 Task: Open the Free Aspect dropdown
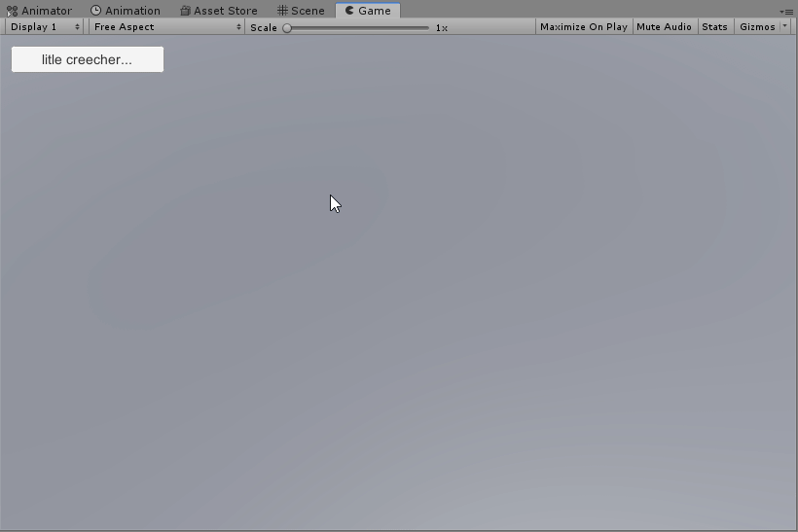[x=167, y=27]
